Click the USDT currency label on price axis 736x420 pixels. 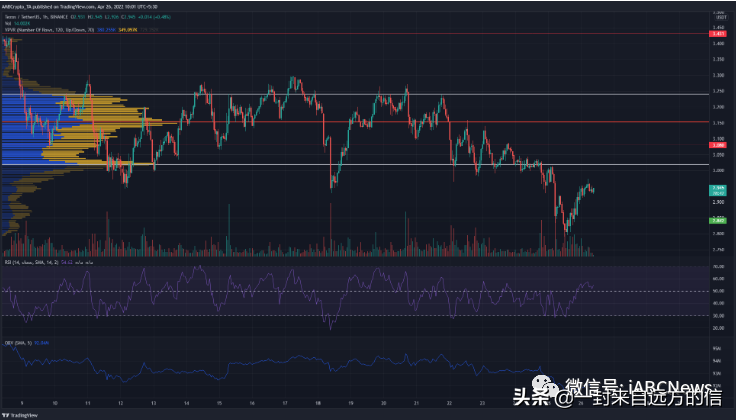719,17
